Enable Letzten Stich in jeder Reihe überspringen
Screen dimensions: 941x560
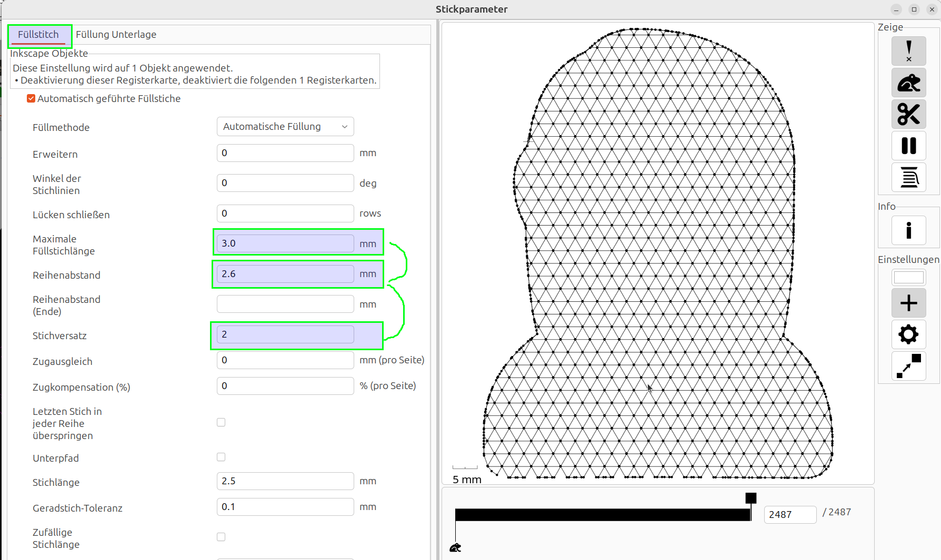point(221,423)
